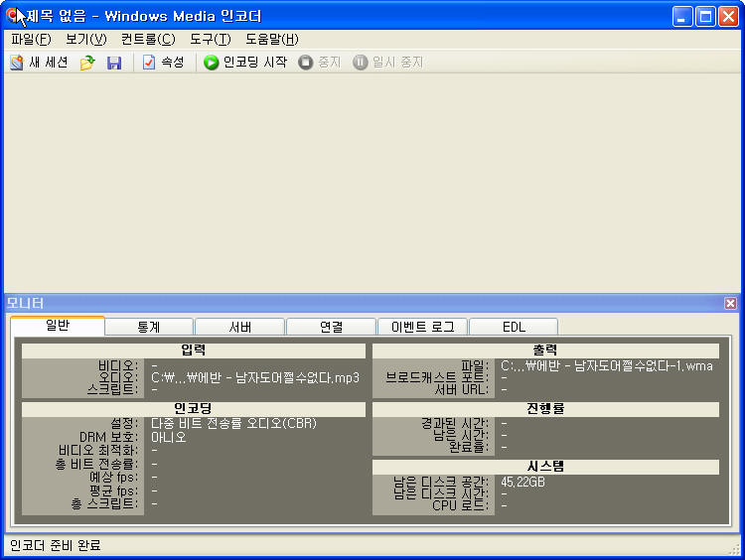The image size is (745, 560).
Task: Click the Stop (중지) toolbar button
Action: click(319, 63)
